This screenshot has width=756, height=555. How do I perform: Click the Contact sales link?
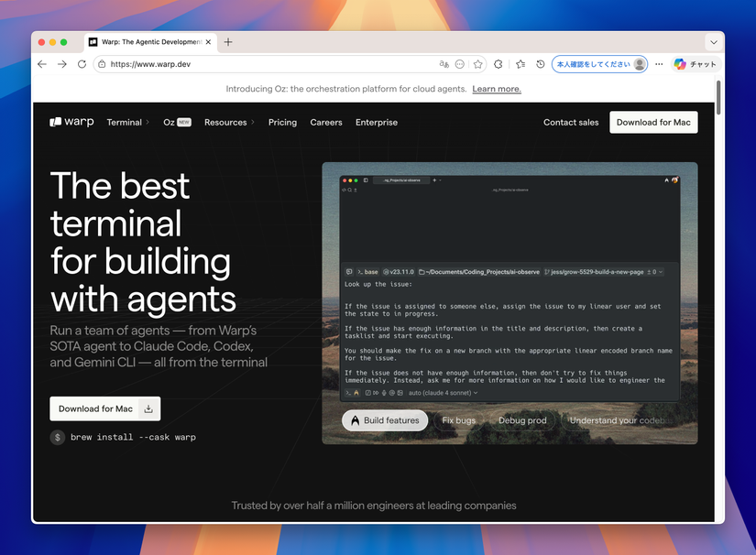pos(571,123)
